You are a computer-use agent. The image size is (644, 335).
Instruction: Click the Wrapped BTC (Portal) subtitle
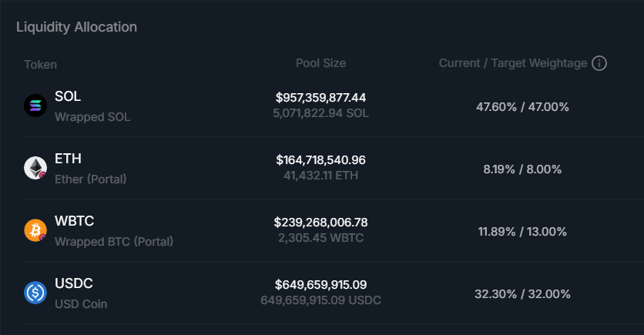coord(114,241)
